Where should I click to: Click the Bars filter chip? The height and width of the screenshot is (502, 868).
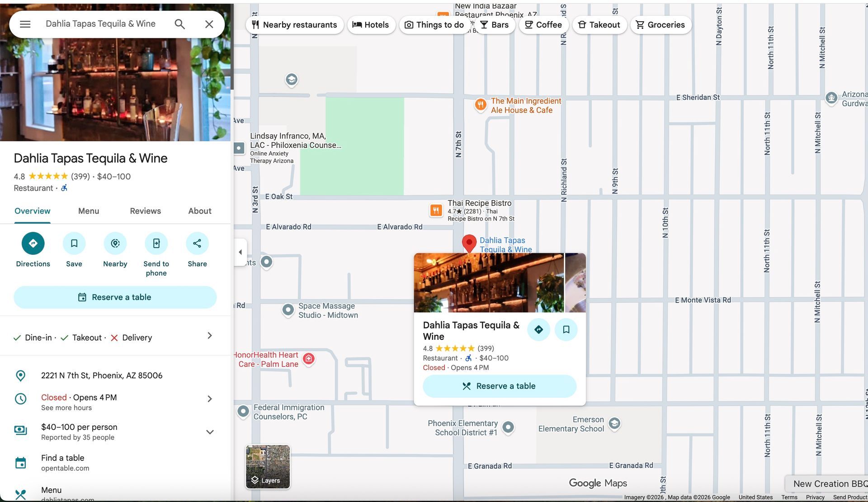tap(495, 25)
